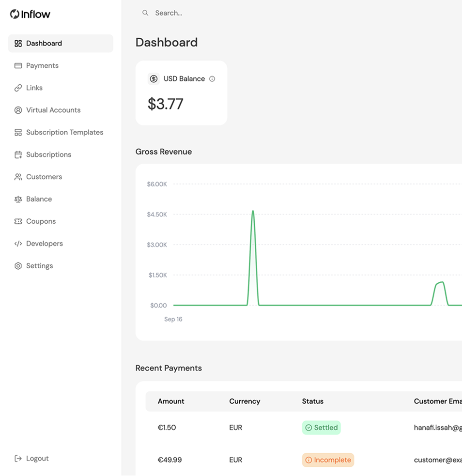Image resolution: width=462 pixels, height=476 pixels.
Task: Click the Settled status badge
Action: pyautogui.click(x=322, y=428)
